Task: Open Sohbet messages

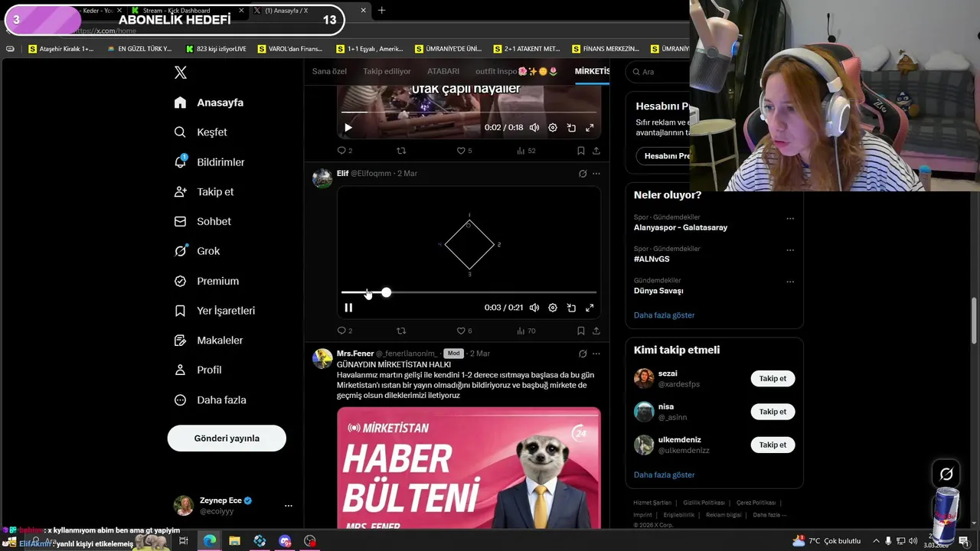Action: pos(203,221)
